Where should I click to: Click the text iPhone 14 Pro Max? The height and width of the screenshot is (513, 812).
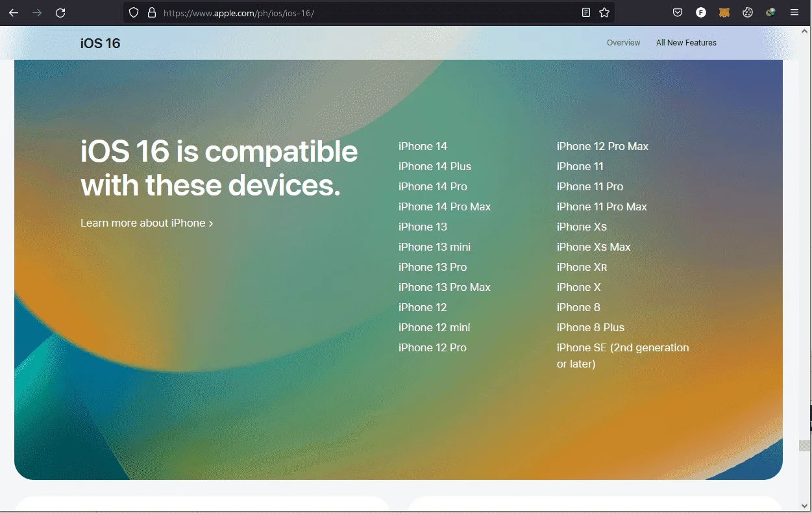click(445, 206)
